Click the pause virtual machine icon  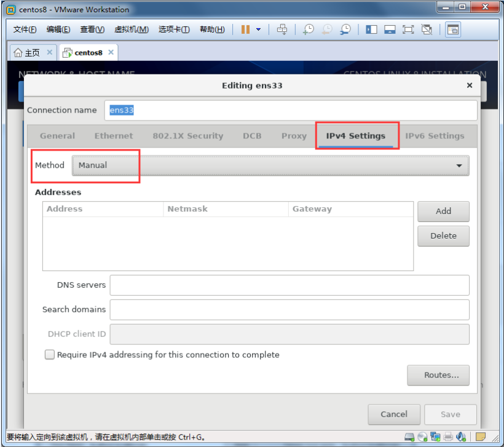[245, 30]
